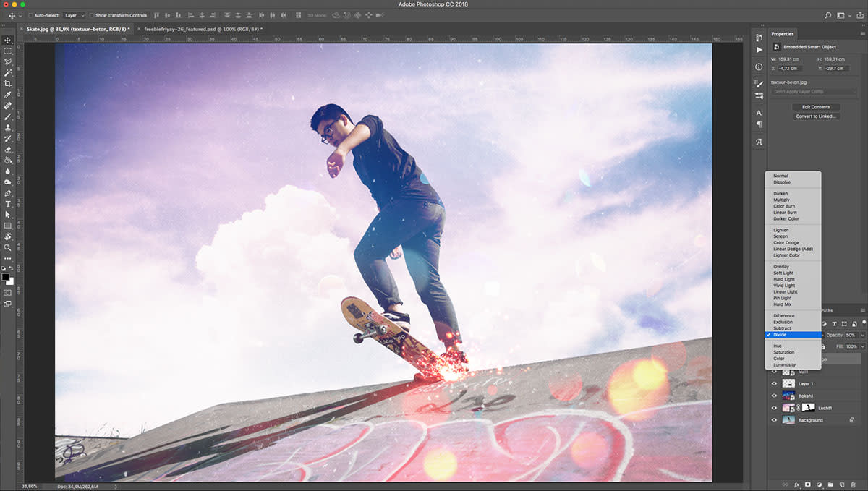Select the Horizontal Type tool
This screenshot has height=491, width=868.
tap(8, 204)
